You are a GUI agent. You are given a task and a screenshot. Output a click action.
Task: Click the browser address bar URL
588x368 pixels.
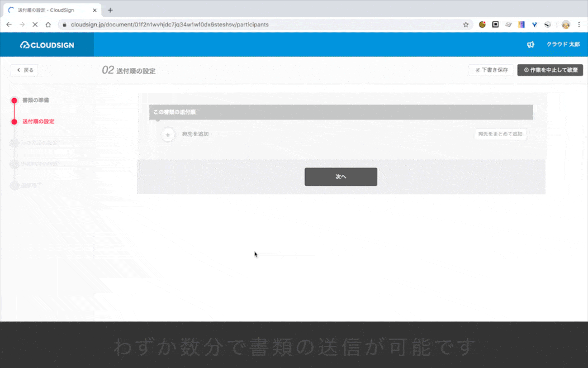pyautogui.click(x=170, y=24)
